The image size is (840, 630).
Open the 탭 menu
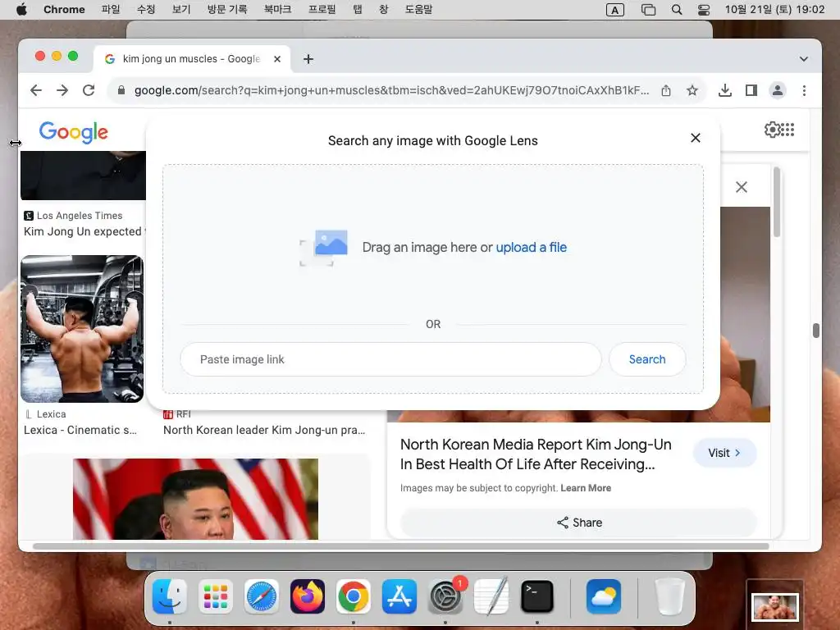pos(358,9)
